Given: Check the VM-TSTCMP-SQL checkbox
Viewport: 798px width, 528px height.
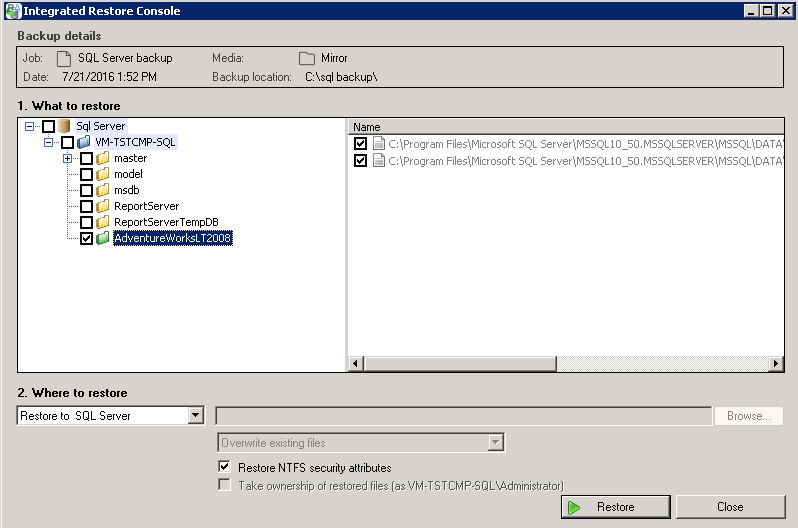Looking at the screenshot, I should 67,142.
